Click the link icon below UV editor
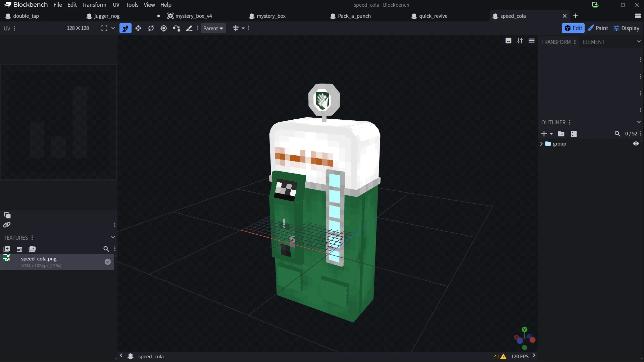This screenshot has width=644, height=362. point(7,225)
